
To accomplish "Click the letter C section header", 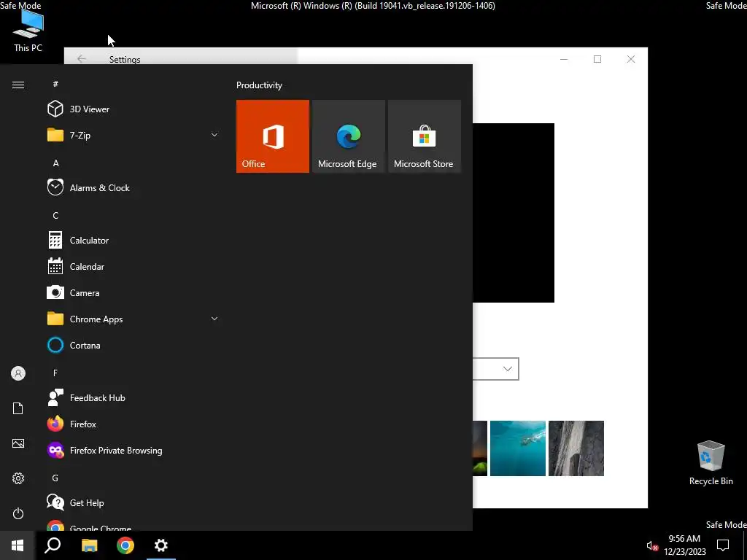I will [x=55, y=216].
